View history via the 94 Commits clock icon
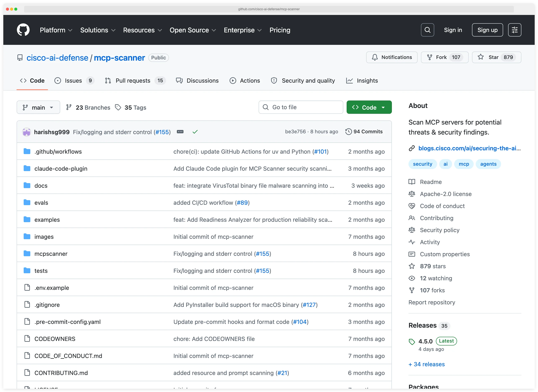The image size is (538, 392). (348, 131)
